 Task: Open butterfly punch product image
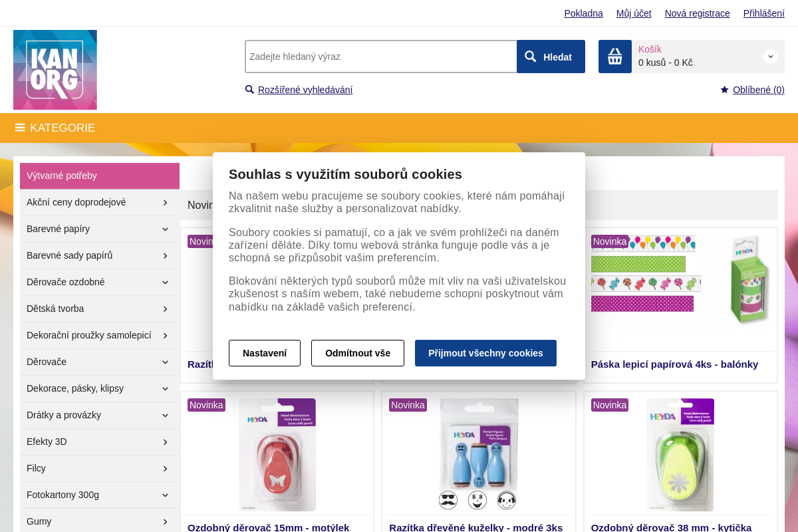pos(277,455)
